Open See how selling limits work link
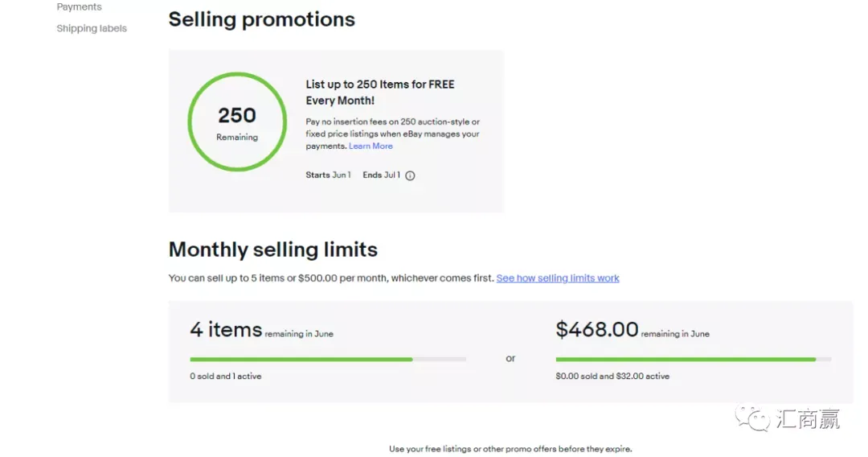The height and width of the screenshot is (457, 868). click(558, 278)
